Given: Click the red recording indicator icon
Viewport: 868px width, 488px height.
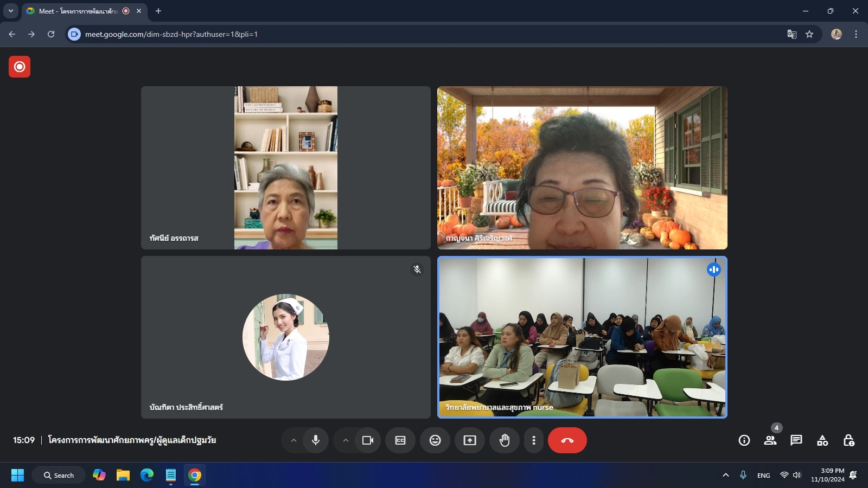Looking at the screenshot, I should tap(20, 67).
